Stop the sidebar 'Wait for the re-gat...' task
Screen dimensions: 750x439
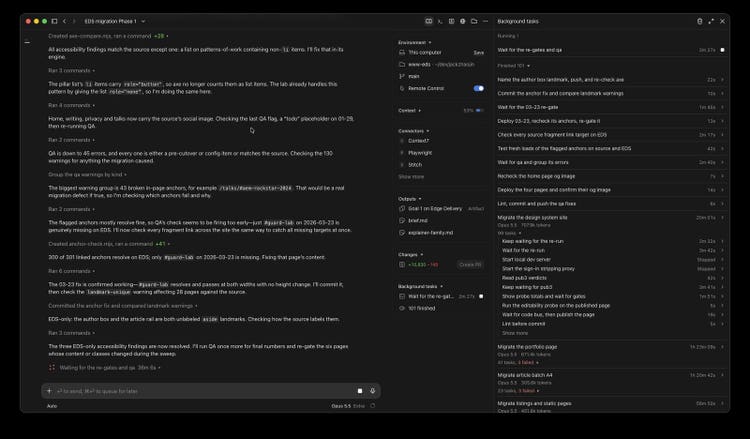pyautogui.click(x=481, y=296)
